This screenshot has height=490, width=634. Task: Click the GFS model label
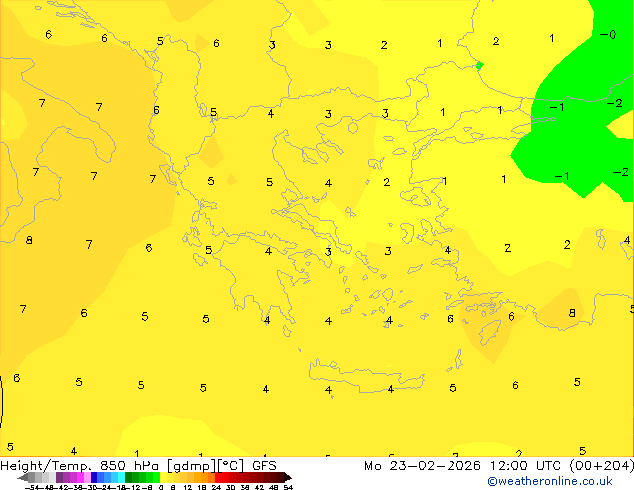coord(264,466)
